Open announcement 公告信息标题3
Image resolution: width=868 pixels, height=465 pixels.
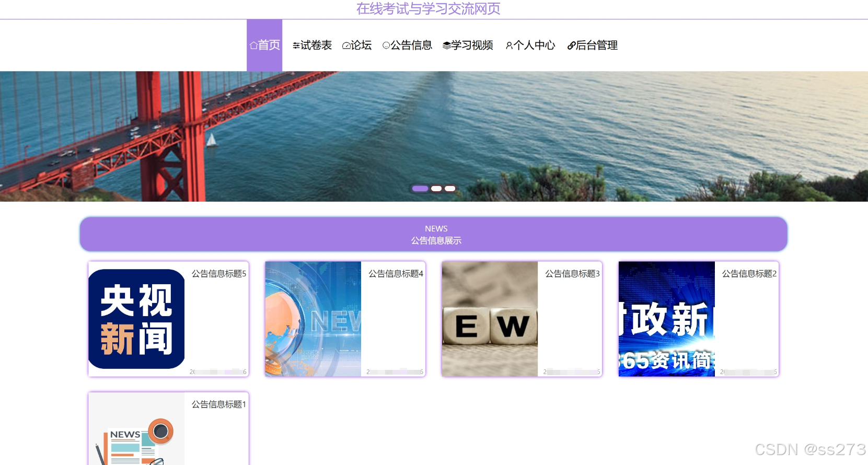point(572,274)
